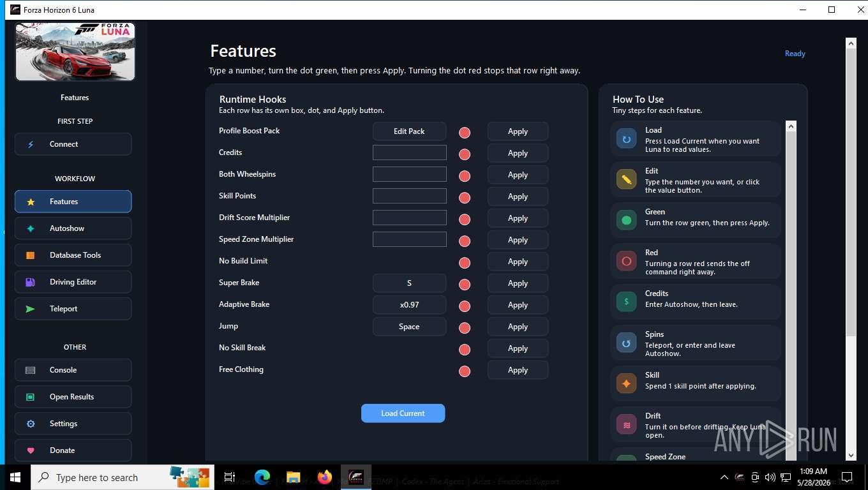Toggle the Speed Zone Multiplier dot
The height and width of the screenshot is (490, 868).
(465, 241)
